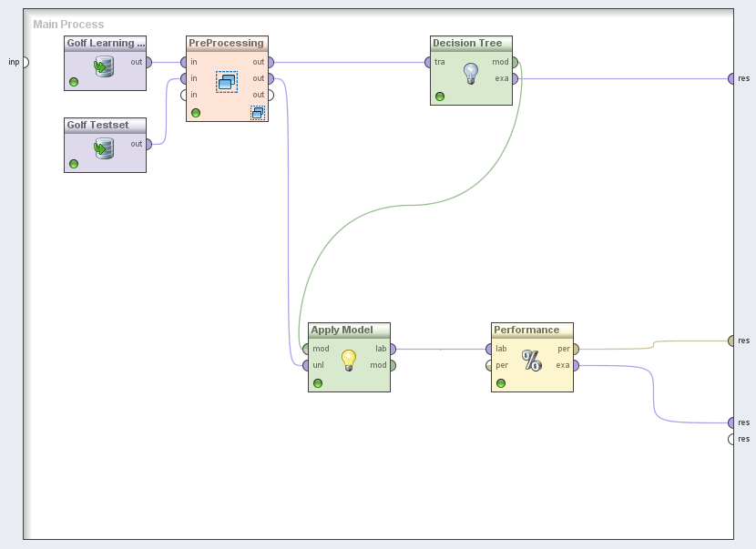
Task: Click the Performance per output port
Action: coord(576,349)
